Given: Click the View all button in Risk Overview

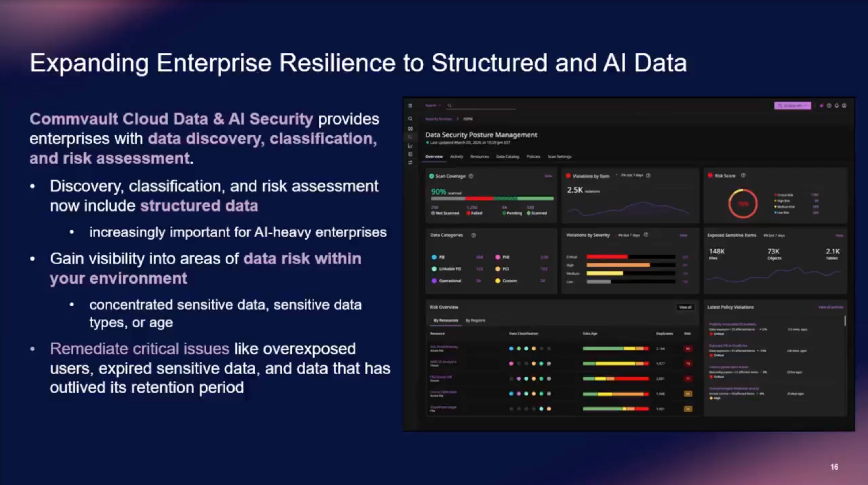Looking at the screenshot, I should pyautogui.click(x=685, y=307).
